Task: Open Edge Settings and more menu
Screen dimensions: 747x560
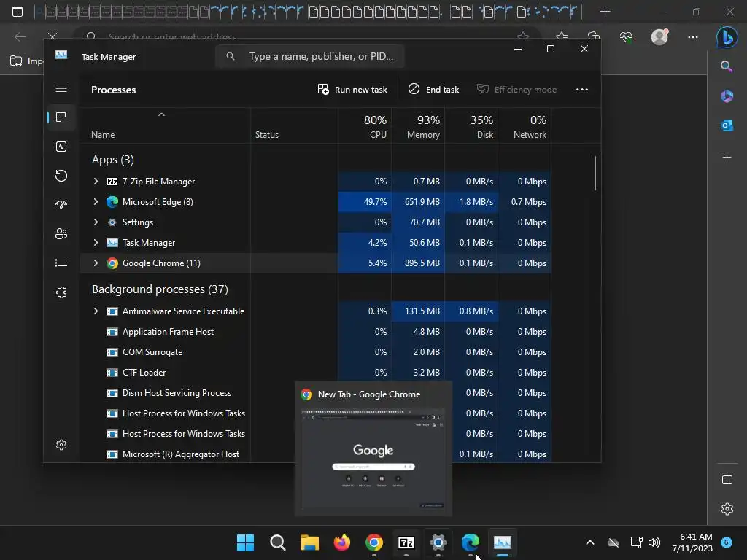Action: tap(693, 37)
